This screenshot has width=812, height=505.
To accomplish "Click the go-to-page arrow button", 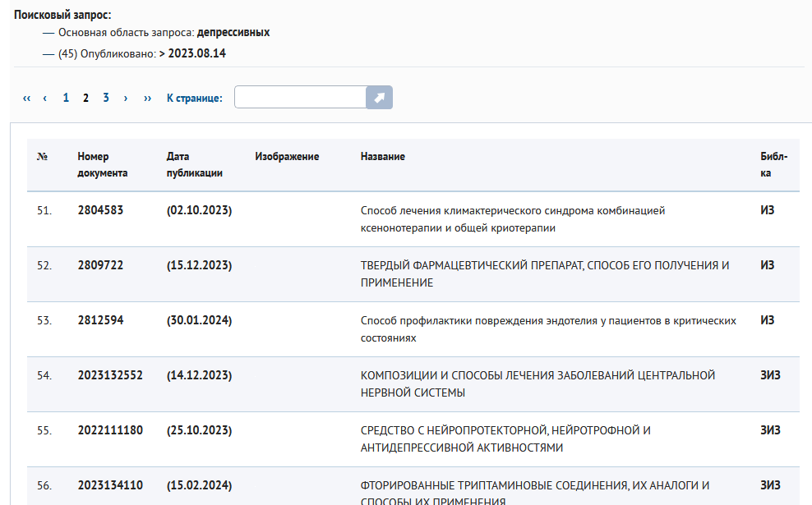I will (x=378, y=97).
